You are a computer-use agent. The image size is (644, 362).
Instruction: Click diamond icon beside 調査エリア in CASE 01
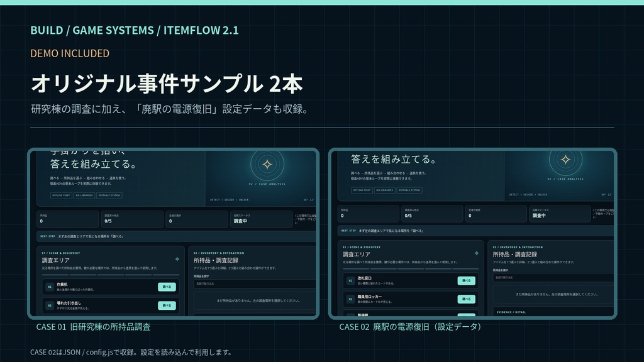pyautogui.click(x=177, y=259)
